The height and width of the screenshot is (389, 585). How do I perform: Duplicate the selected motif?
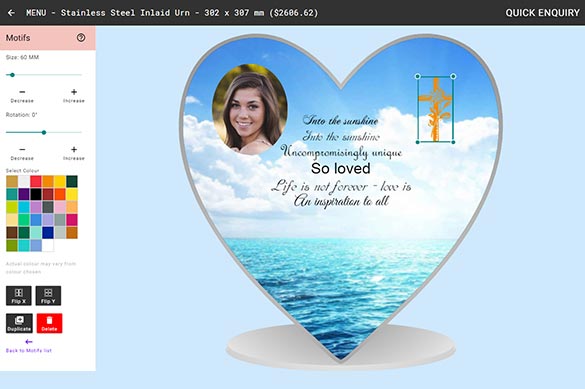19,323
